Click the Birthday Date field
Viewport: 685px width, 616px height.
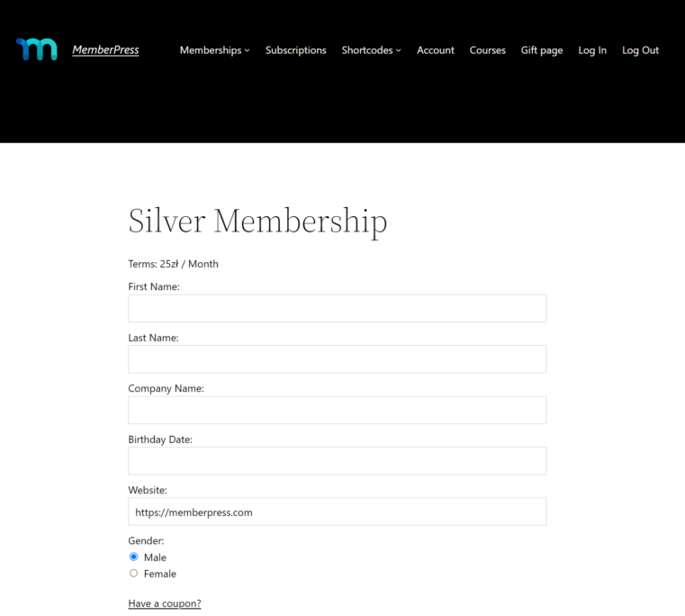tap(337, 461)
